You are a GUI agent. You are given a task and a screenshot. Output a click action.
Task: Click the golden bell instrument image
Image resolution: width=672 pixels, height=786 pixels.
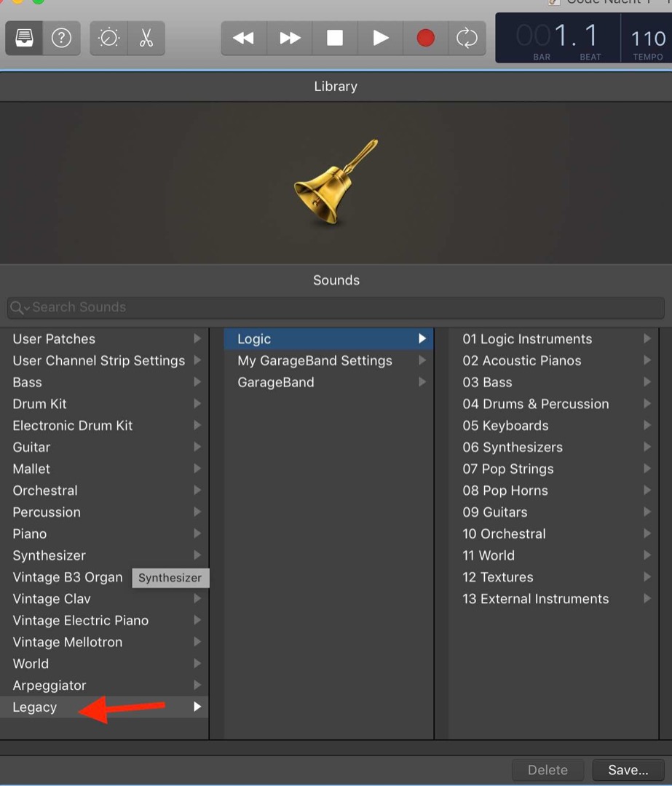click(336, 181)
